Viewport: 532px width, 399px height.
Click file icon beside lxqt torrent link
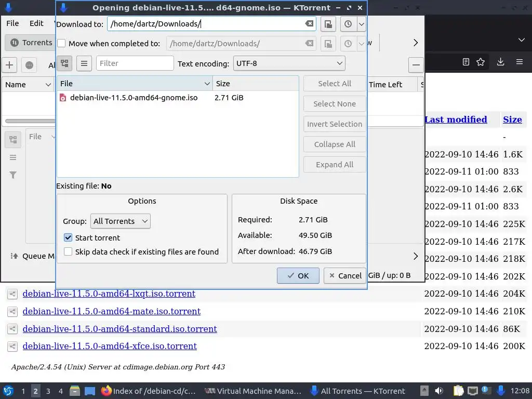12,294
